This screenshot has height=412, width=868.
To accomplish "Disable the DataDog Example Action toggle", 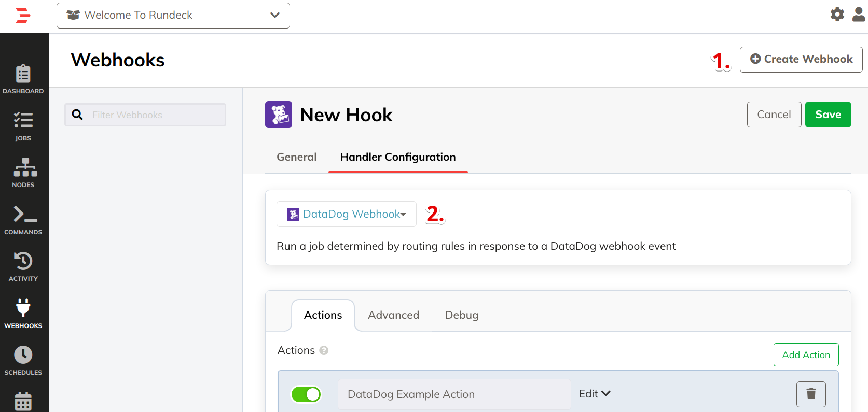I will pos(306,394).
